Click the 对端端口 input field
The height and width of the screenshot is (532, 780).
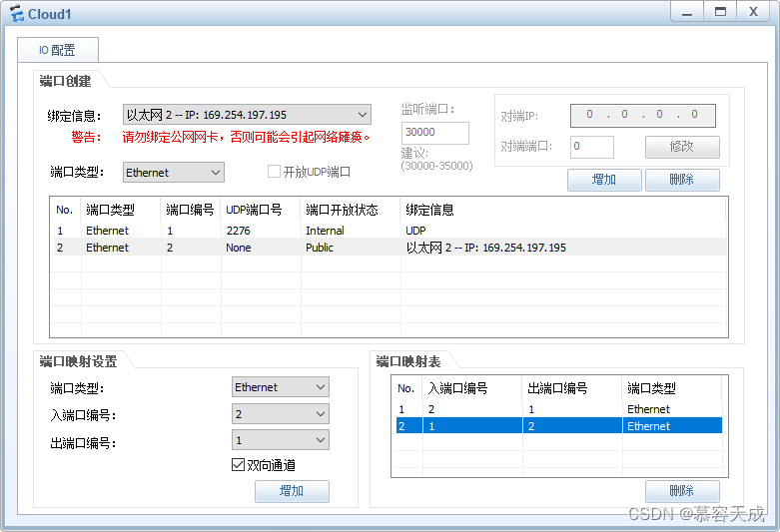[592, 147]
